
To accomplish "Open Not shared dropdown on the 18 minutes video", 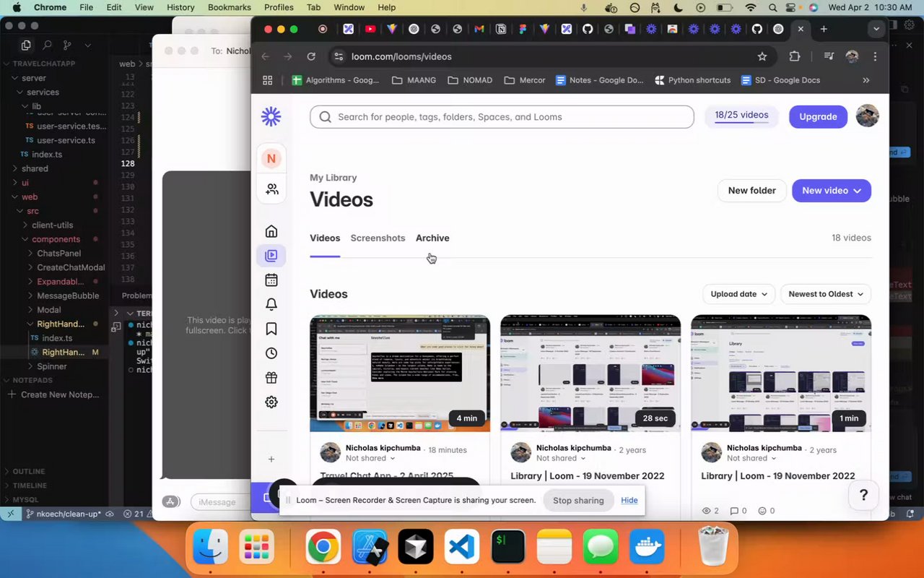I will [x=370, y=458].
